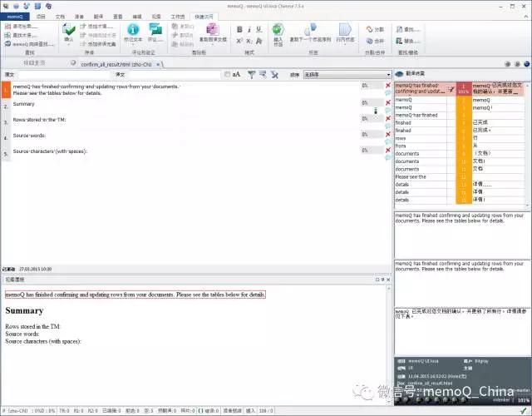Toggle the case-sensitive aA checkbox
The image size is (532, 416).
coord(227,74)
